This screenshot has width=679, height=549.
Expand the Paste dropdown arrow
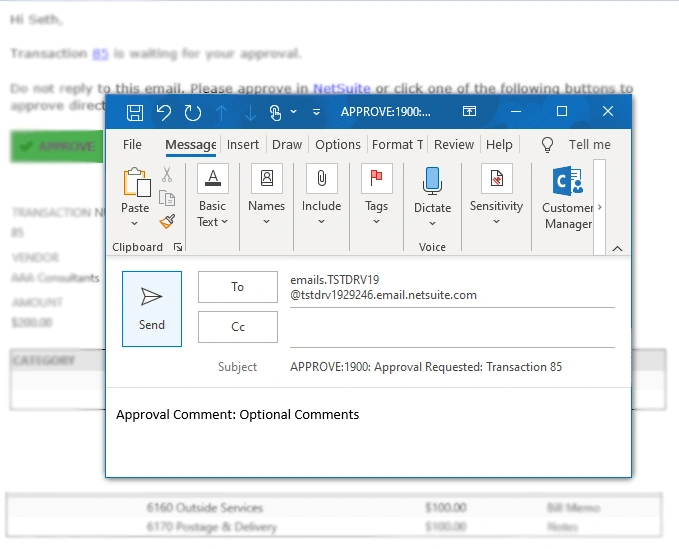click(135, 224)
